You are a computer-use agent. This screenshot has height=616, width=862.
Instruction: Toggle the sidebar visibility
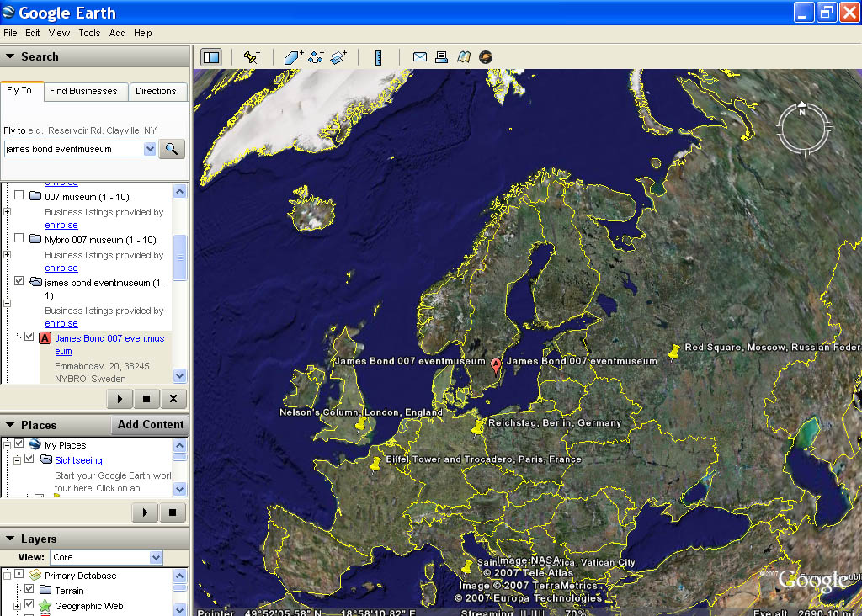[x=210, y=57]
